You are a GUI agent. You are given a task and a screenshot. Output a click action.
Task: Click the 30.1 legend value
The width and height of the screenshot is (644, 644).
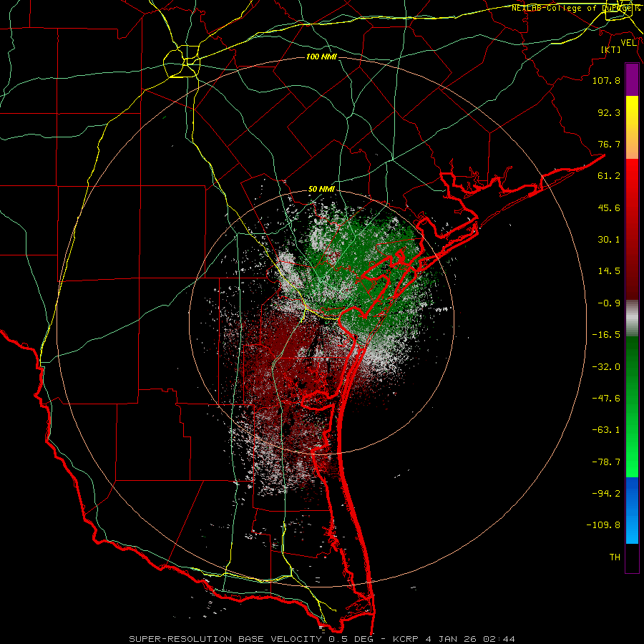click(609, 240)
